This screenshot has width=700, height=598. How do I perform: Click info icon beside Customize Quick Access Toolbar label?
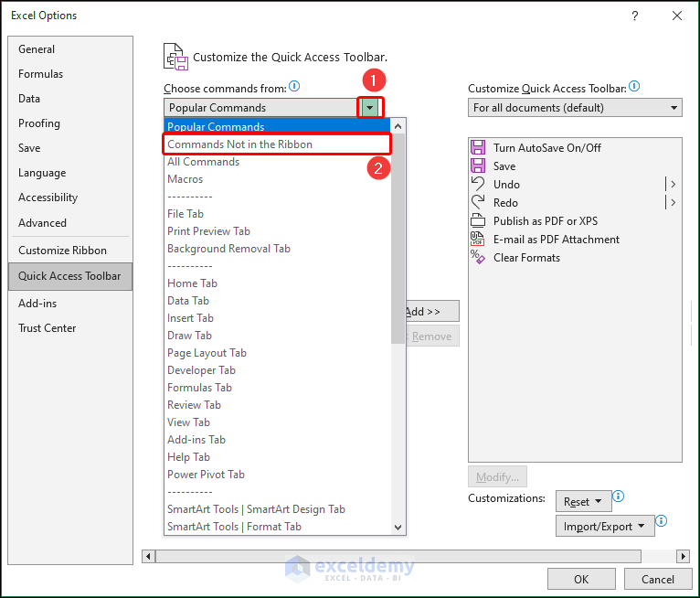click(634, 86)
